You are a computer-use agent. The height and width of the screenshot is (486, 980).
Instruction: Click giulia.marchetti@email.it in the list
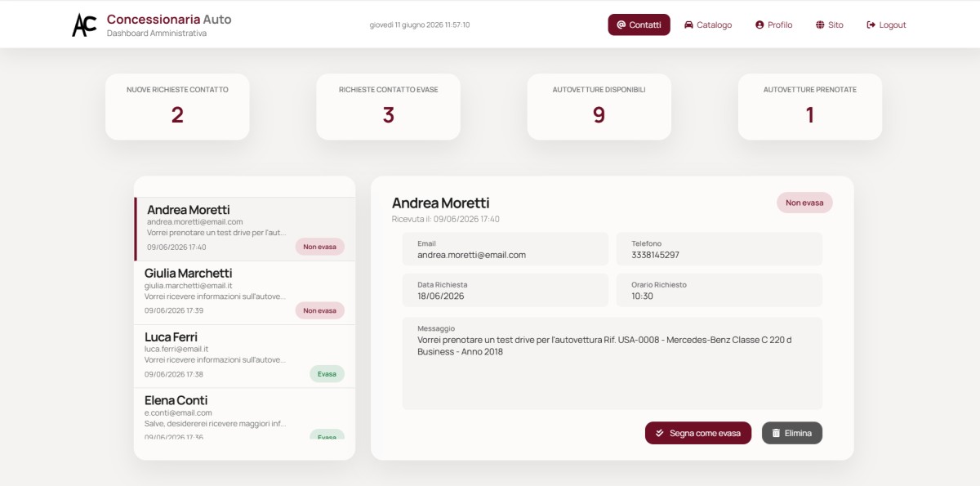(x=189, y=286)
